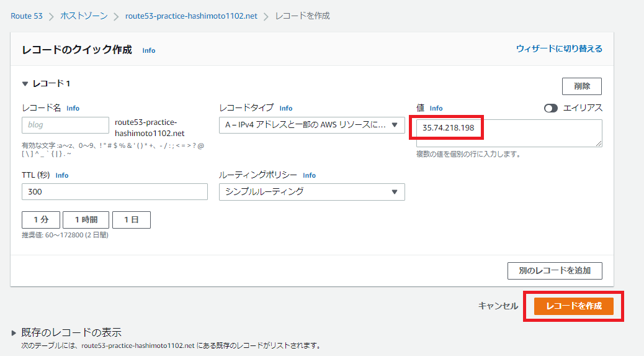Click the TTL (秒) input field
Image resolution: width=644 pixels, height=356 pixels.
coord(114,192)
